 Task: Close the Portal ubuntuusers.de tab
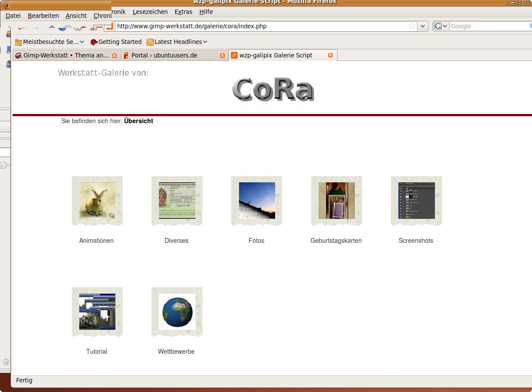tap(222, 56)
